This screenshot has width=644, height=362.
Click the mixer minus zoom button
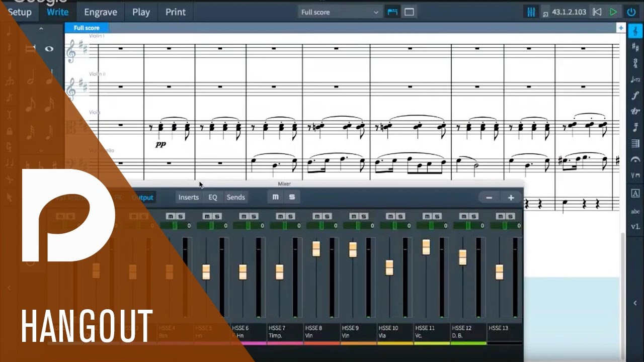pos(489,198)
